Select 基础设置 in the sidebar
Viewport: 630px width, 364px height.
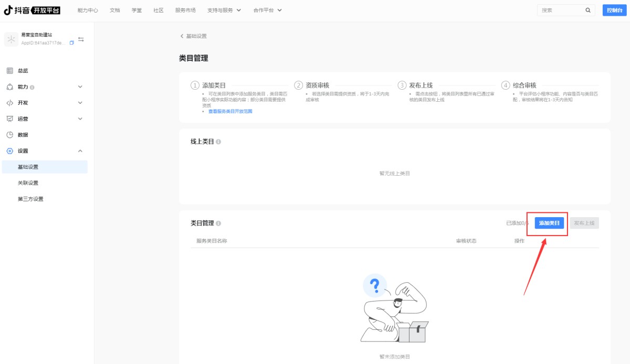(x=44, y=167)
